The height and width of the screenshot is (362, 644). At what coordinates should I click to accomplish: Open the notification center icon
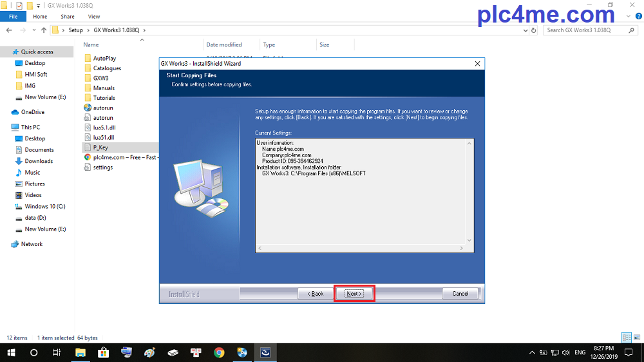tap(629, 352)
